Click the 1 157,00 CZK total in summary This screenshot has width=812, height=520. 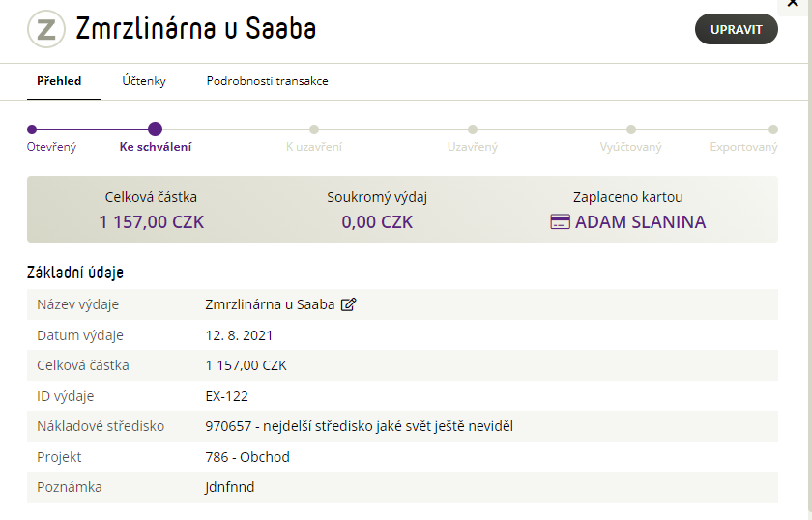[x=151, y=222]
